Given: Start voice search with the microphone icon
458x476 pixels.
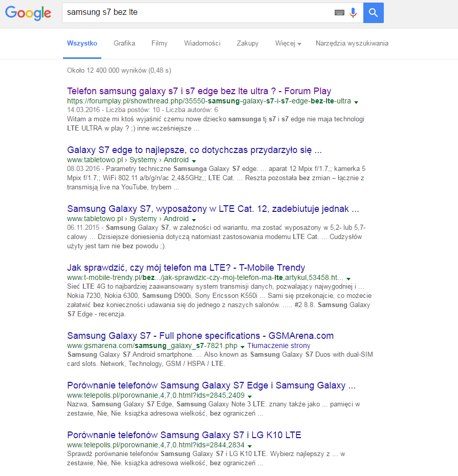Looking at the screenshot, I should click(x=353, y=12).
